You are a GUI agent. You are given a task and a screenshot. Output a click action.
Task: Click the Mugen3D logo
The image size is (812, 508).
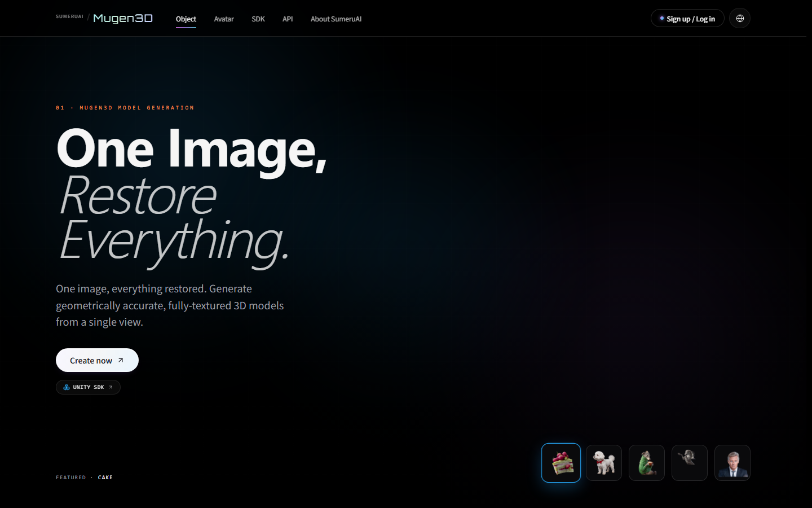123,19
